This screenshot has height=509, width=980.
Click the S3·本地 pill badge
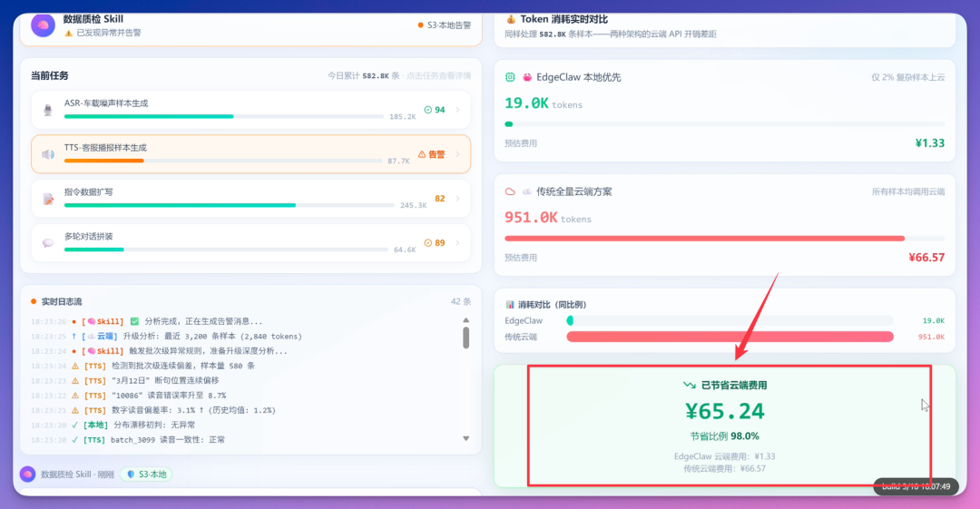pyautogui.click(x=145, y=474)
